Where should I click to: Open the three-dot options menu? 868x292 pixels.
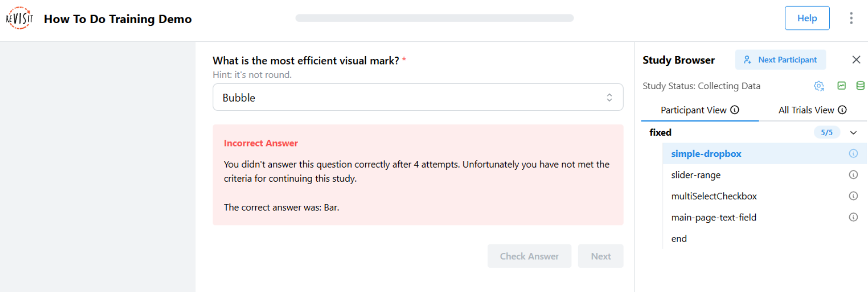(851, 19)
